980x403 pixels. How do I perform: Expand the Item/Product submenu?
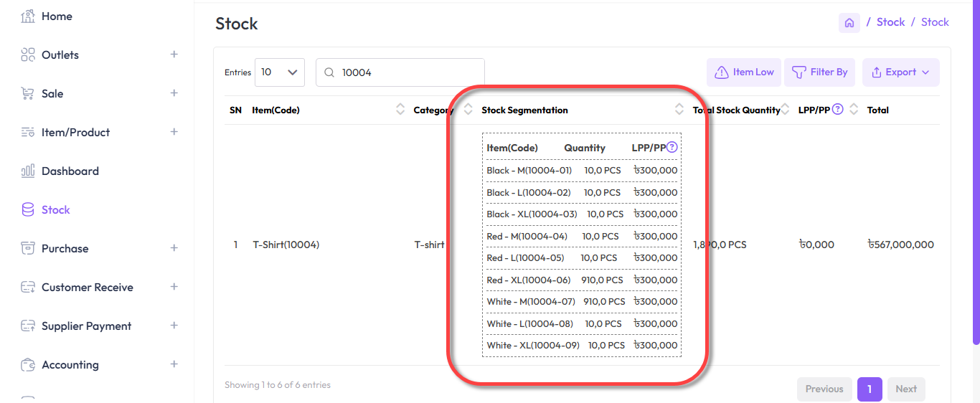click(x=174, y=132)
